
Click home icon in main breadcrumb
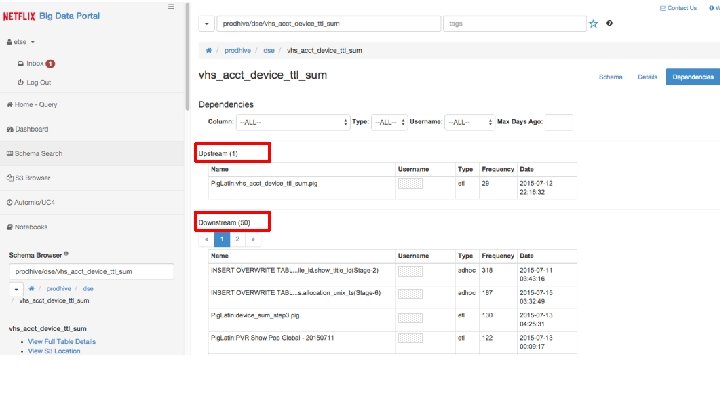tap(208, 51)
